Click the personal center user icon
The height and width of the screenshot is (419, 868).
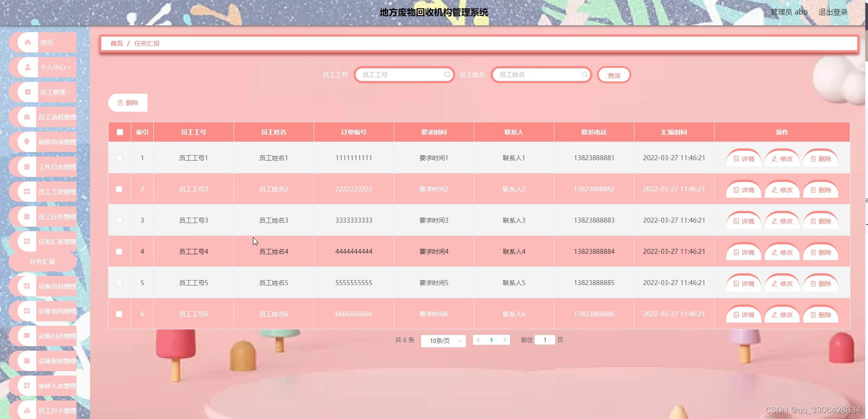coord(28,67)
